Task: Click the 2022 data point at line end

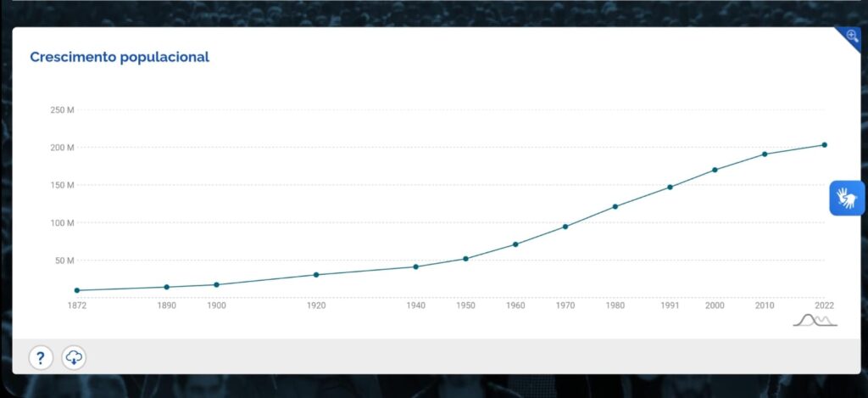Action: pyautogui.click(x=824, y=145)
